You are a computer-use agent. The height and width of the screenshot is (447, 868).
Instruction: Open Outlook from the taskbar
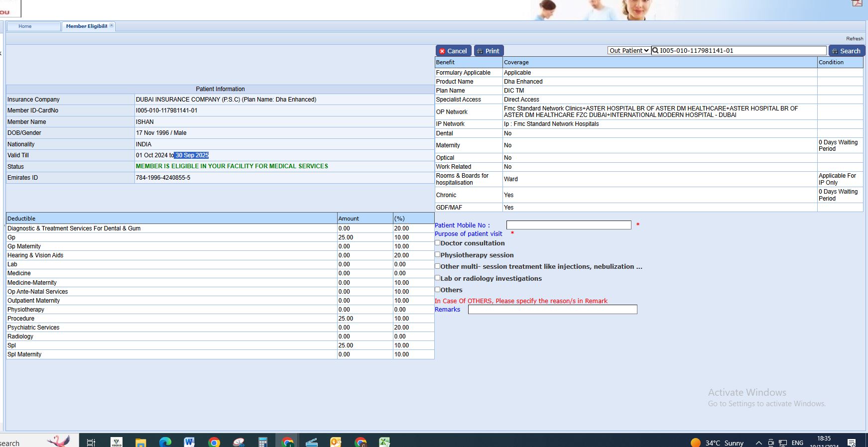[x=336, y=442]
